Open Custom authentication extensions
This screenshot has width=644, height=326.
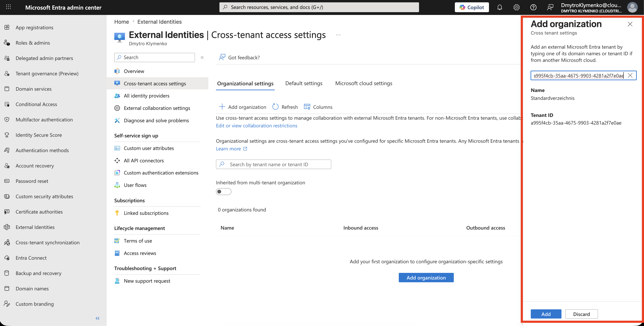point(161,173)
